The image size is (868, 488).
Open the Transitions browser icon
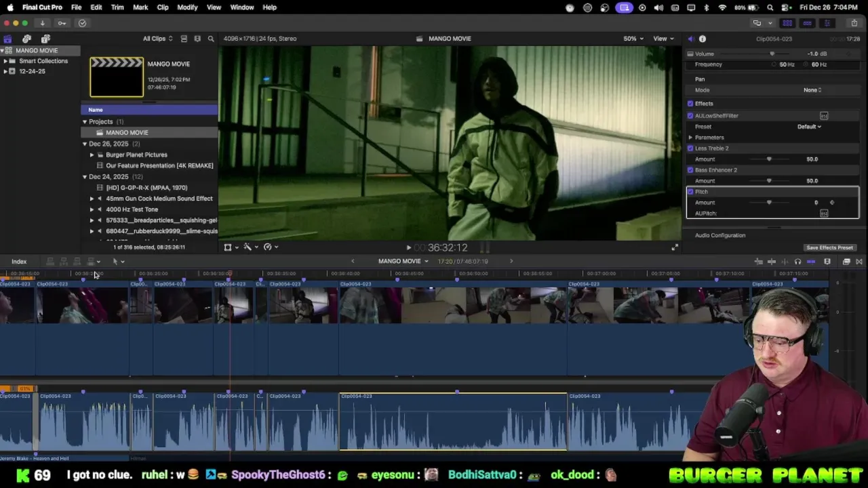click(x=859, y=262)
